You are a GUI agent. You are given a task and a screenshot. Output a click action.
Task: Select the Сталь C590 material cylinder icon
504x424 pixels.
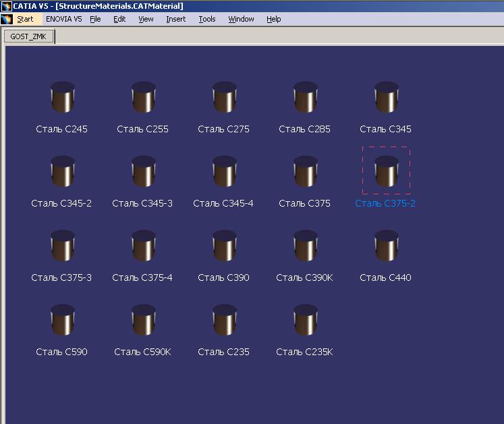click(63, 320)
